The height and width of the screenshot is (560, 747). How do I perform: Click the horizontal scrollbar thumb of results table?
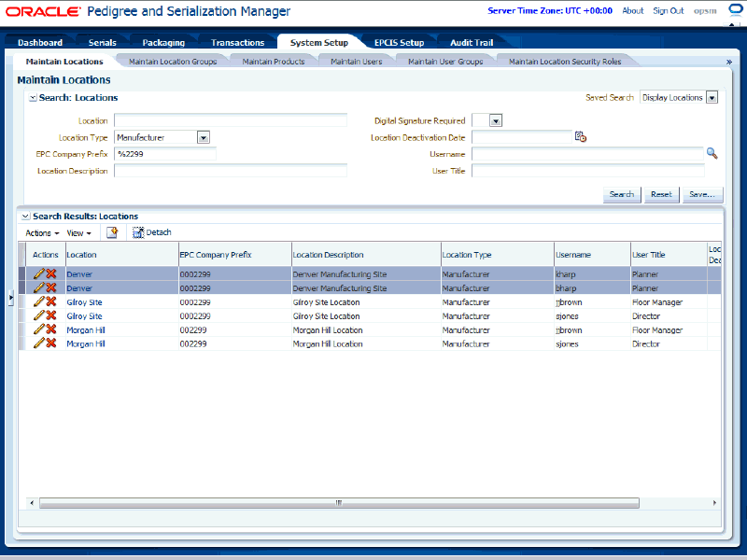click(339, 502)
